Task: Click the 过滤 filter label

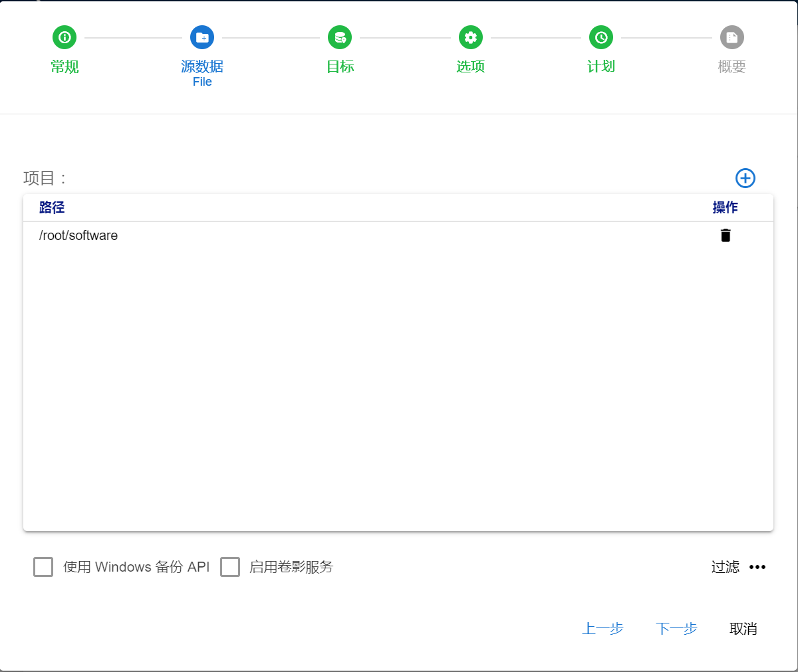Action: (725, 567)
